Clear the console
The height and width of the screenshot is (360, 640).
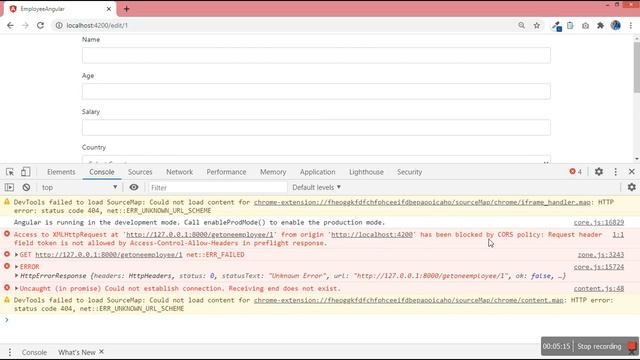[x=26, y=187]
